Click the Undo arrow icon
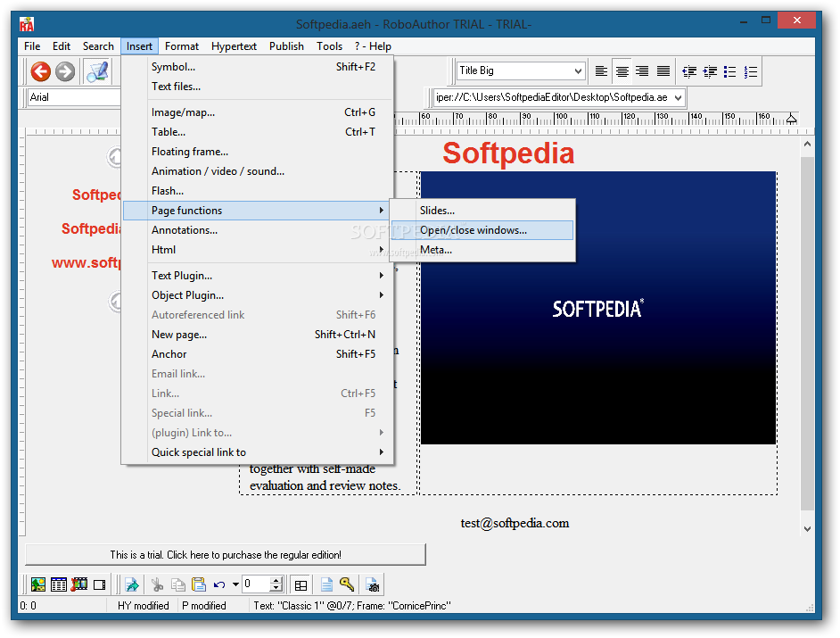This screenshot has width=840, height=638. 219,584
